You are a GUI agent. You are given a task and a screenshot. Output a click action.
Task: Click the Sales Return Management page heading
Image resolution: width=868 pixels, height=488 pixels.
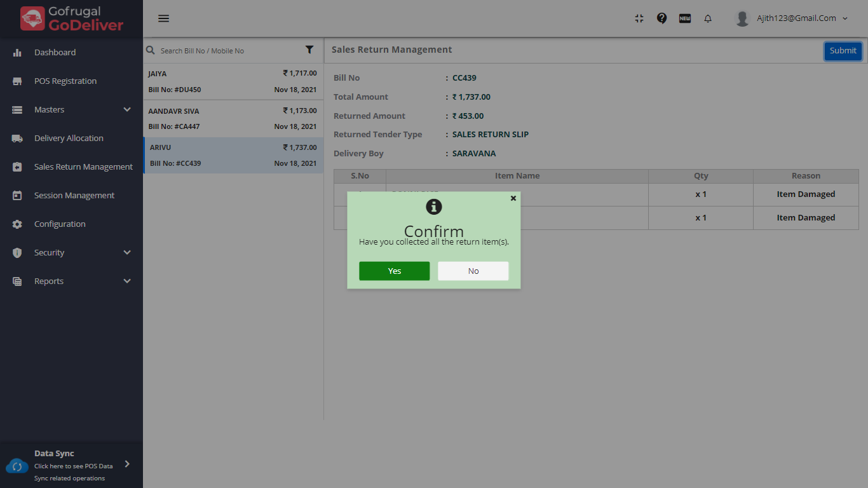tap(392, 50)
